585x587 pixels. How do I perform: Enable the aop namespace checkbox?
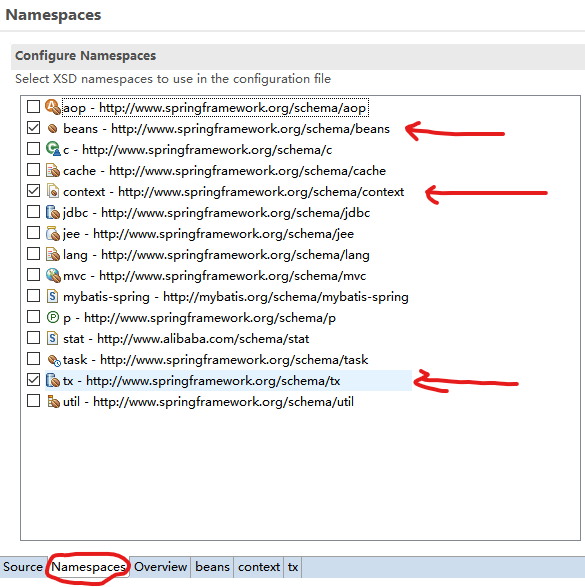[33, 106]
